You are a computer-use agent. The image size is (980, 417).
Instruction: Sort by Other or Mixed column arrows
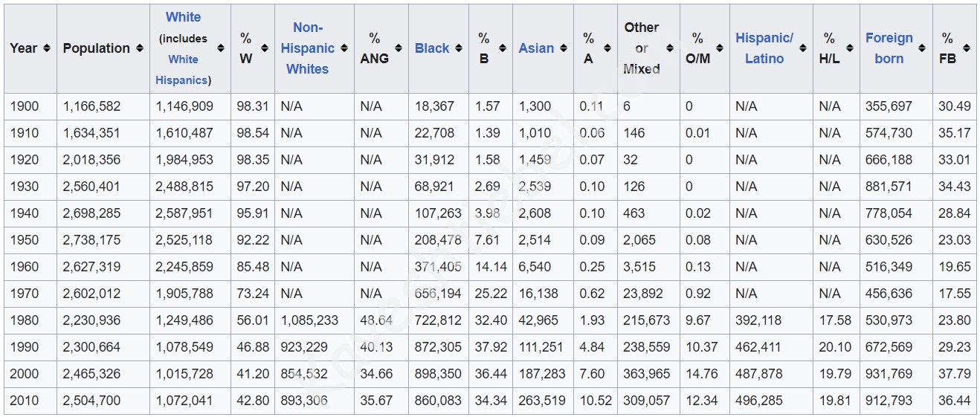[670, 48]
